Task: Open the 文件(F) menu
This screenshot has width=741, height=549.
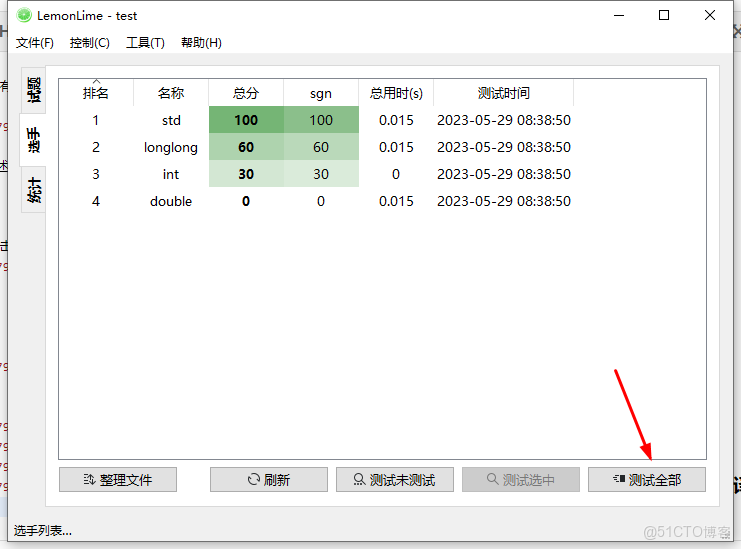Action: [34, 43]
